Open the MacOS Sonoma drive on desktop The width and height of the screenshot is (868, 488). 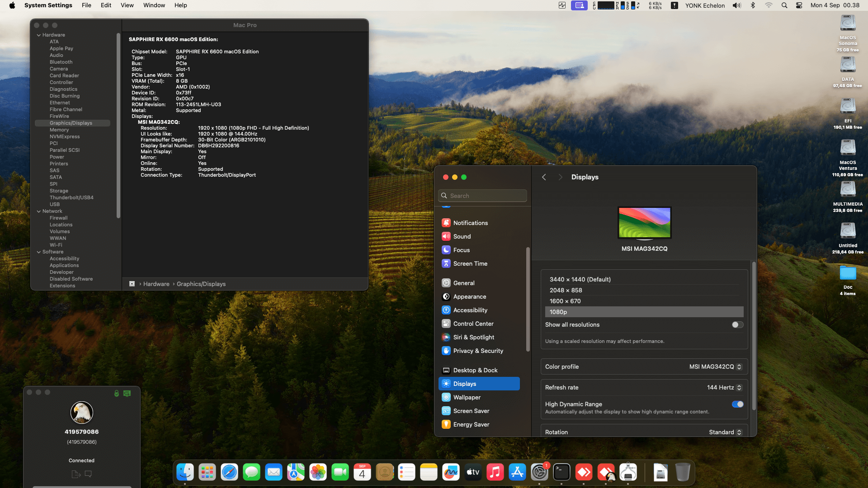point(848,23)
